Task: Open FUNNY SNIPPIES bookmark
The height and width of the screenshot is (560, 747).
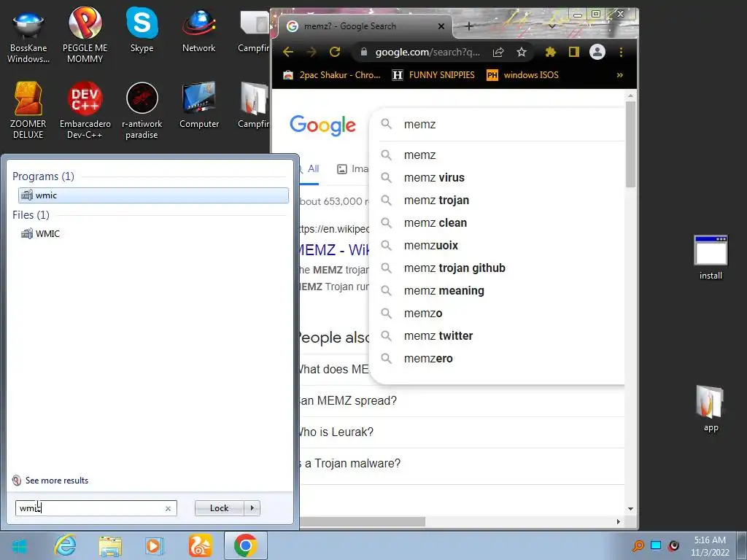Action: tap(433, 75)
